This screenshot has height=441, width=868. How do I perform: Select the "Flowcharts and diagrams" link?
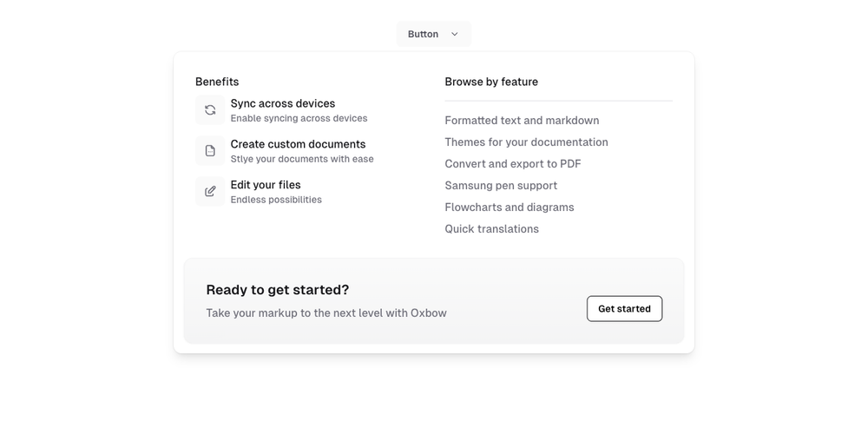[509, 207]
